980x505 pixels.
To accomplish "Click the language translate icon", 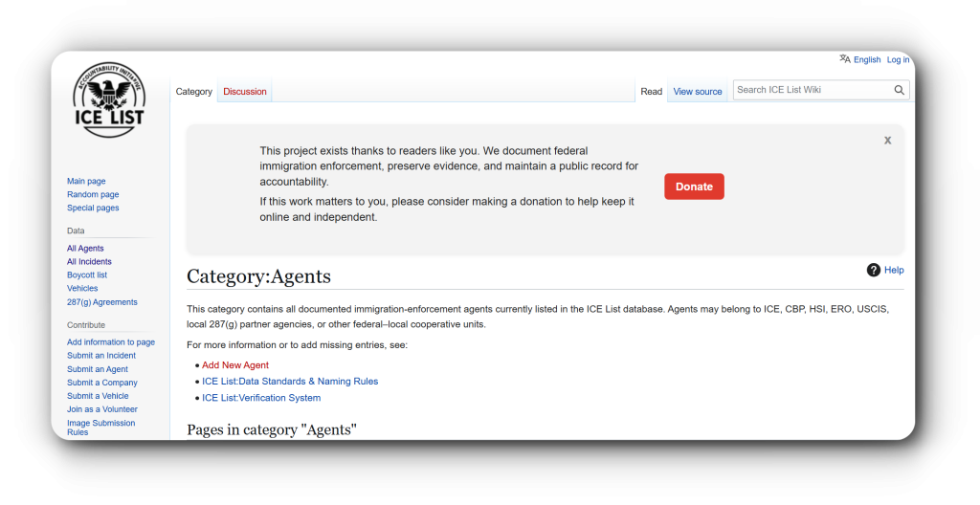I will (845, 59).
